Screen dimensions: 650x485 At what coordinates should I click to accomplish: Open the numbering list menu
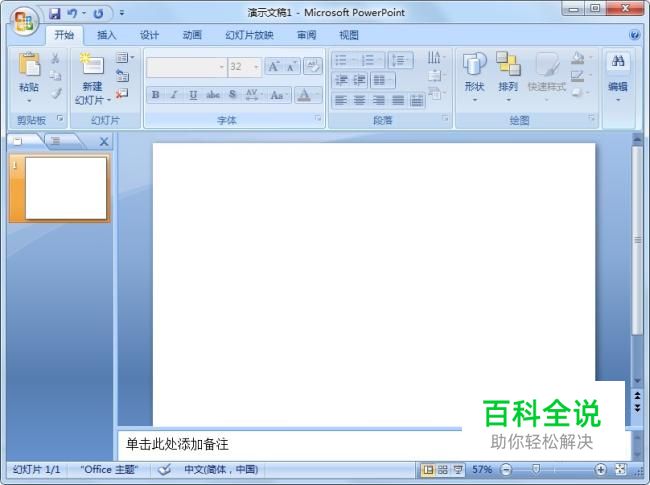click(371, 61)
